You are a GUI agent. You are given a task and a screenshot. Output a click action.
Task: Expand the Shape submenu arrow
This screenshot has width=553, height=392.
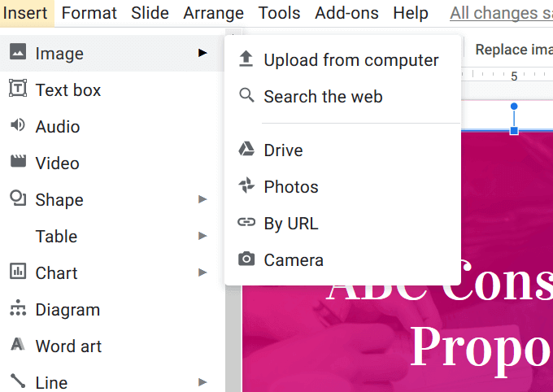click(x=202, y=199)
